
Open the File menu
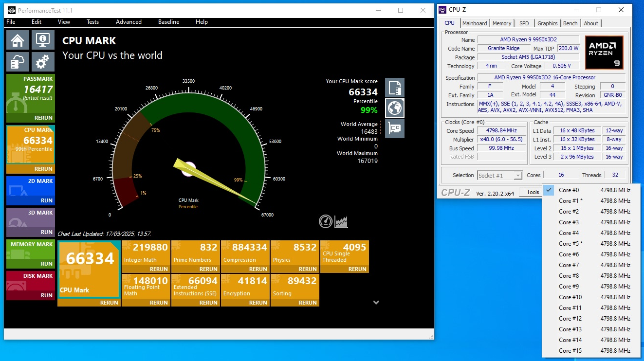(11, 22)
